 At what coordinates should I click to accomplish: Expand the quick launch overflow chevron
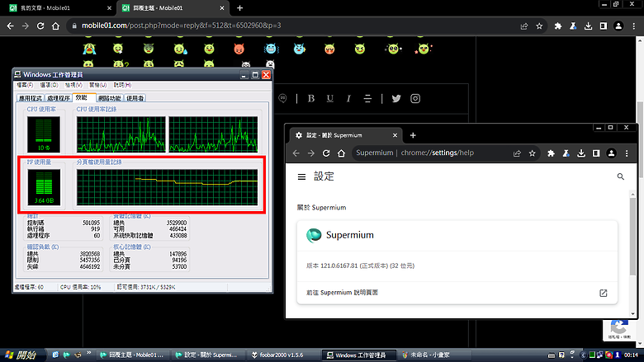[88, 353]
